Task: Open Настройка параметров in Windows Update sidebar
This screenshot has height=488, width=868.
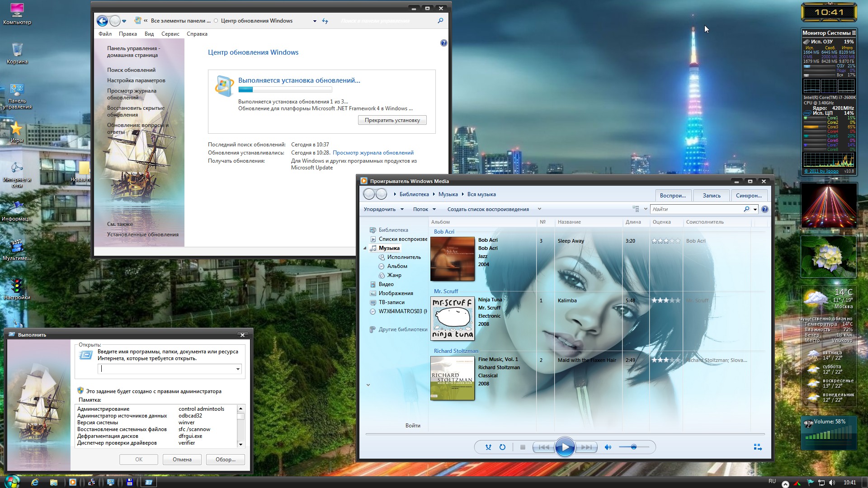Action: pos(136,80)
